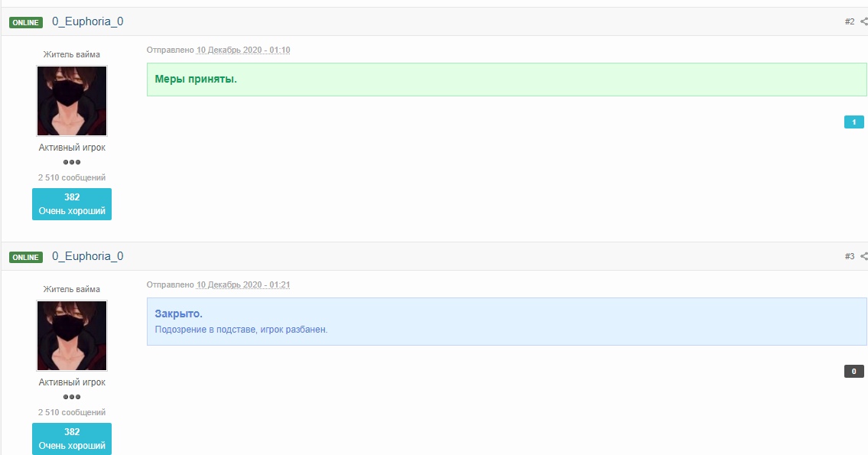This screenshot has width=868, height=455.
Task: Click the share icon on post #3
Action: (863, 257)
